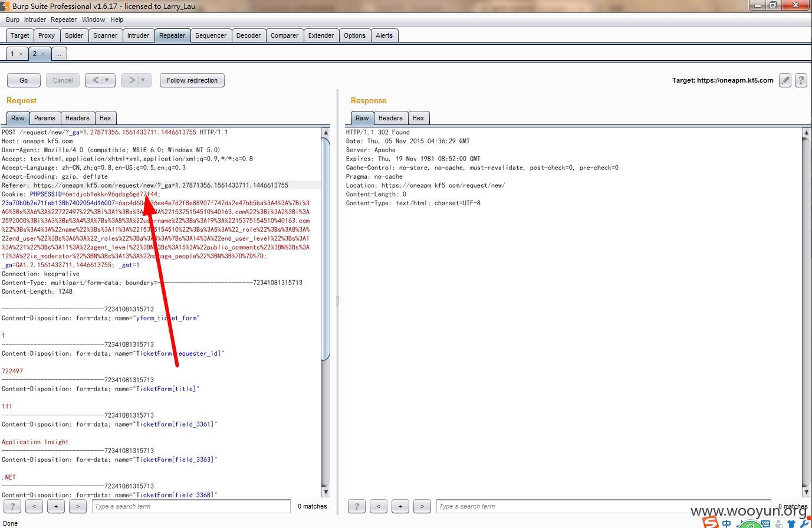Image resolution: width=812 pixels, height=528 pixels.
Task: Click the request search next '>' button
Action: tap(78, 506)
